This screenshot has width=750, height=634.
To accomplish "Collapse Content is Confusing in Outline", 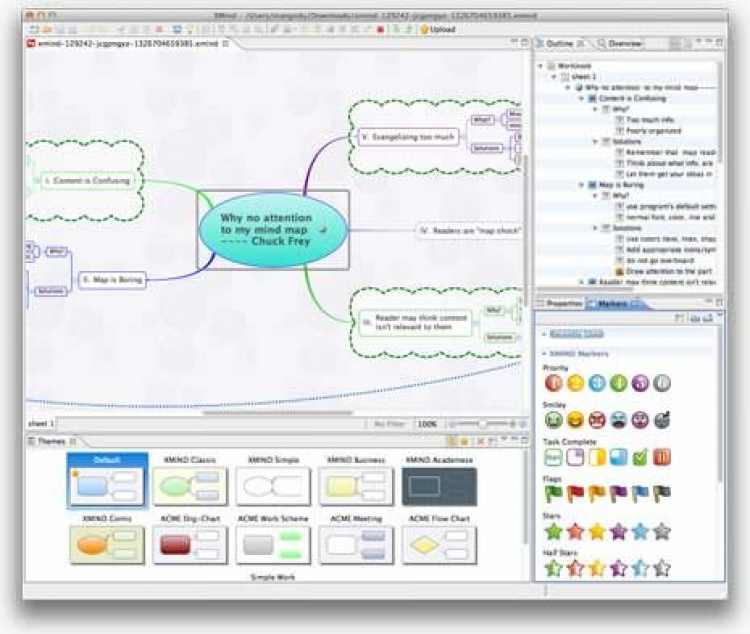I will pos(582,99).
